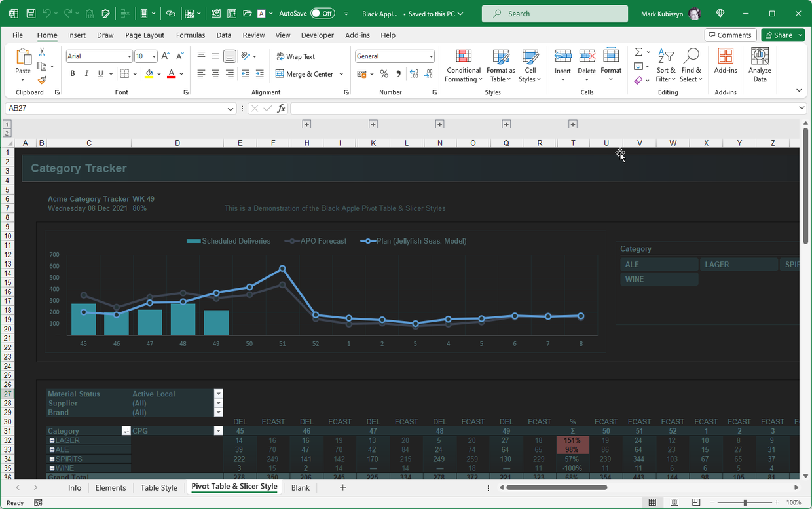Click the Undo arrow icon
This screenshot has height=509, width=812.
[x=46, y=14]
